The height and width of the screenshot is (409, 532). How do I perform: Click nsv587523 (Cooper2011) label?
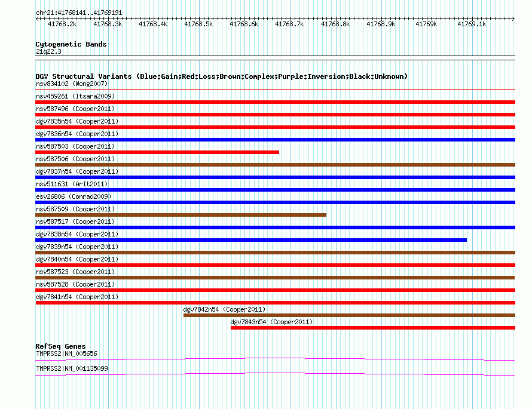pyautogui.click(x=75, y=272)
